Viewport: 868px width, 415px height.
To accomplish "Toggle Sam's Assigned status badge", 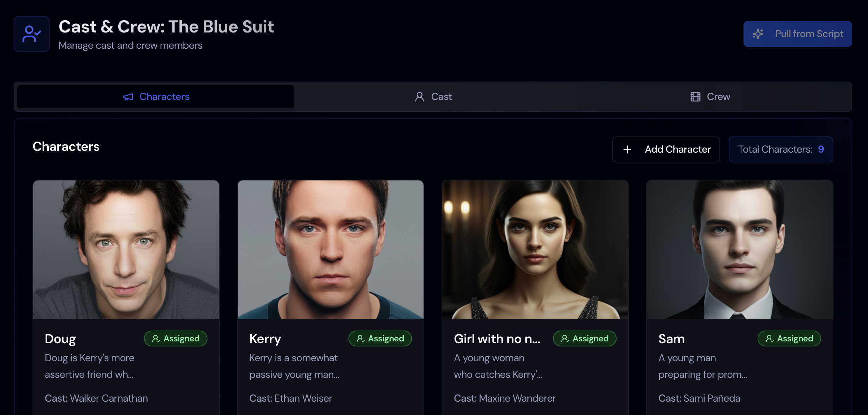I will 789,338.
